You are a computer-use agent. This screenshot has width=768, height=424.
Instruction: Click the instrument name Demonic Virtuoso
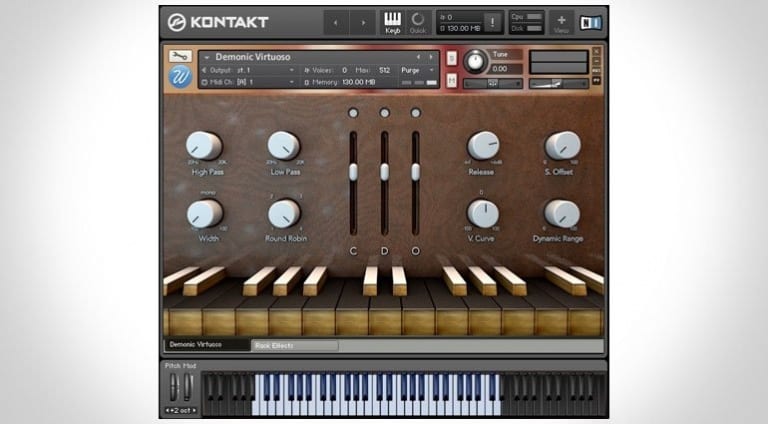click(x=253, y=57)
